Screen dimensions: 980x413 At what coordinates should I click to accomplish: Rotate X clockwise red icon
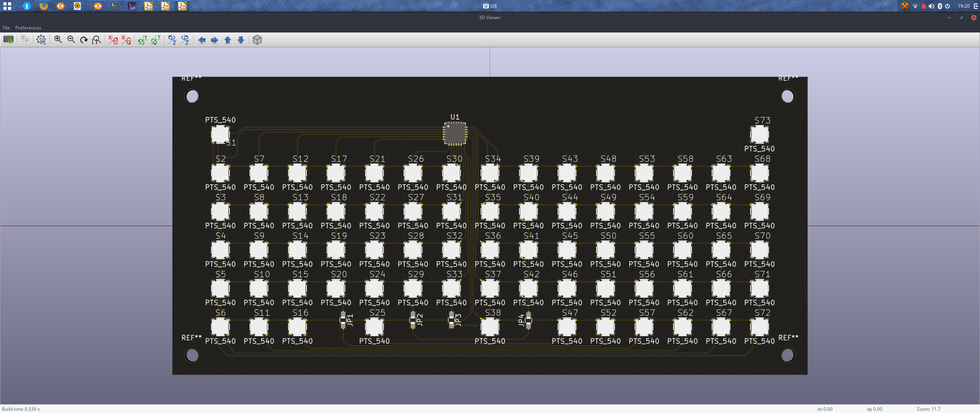point(113,40)
